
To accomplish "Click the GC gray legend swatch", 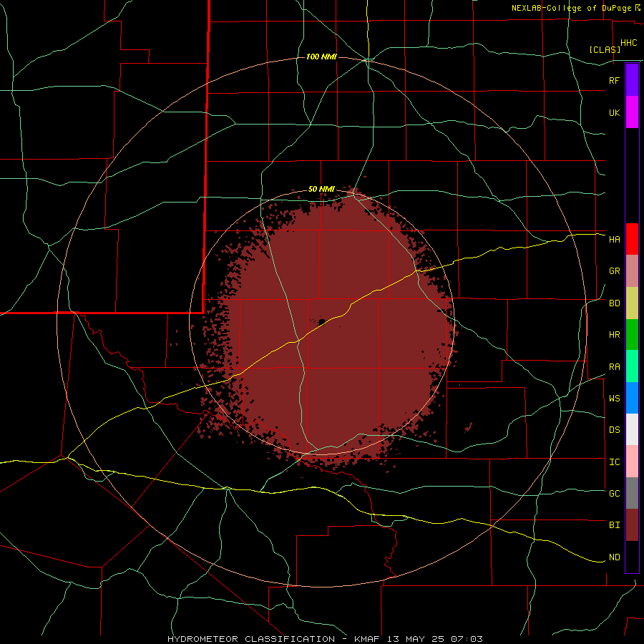I will [x=632, y=493].
